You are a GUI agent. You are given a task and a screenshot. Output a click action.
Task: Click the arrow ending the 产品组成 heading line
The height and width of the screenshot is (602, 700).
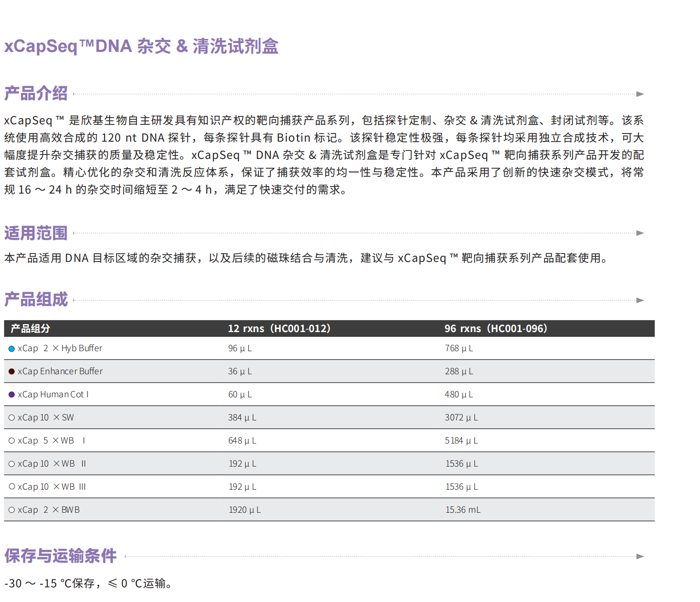(640, 301)
